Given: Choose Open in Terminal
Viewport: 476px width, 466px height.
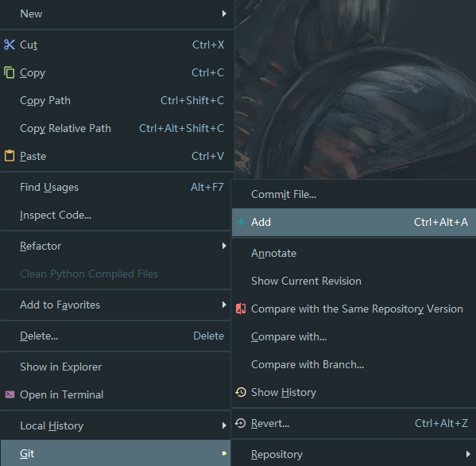Looking at the screenshot, I should tap(116, 394).
